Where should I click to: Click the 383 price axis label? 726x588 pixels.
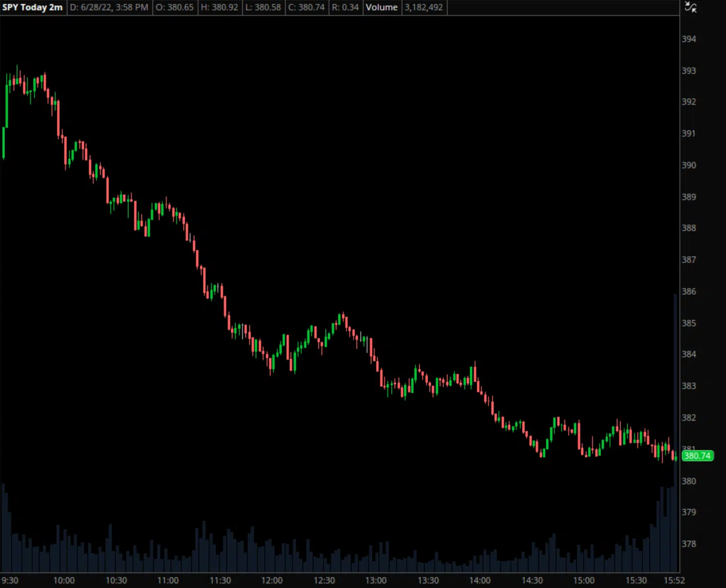click(x=689, y=386)
